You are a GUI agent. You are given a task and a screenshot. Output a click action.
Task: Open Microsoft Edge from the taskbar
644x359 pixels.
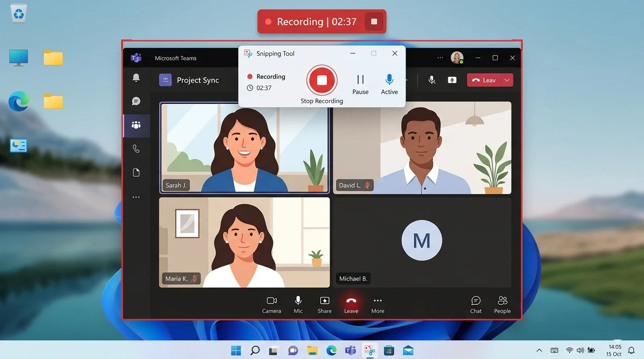pyautogui.click(x=331, y=350)
